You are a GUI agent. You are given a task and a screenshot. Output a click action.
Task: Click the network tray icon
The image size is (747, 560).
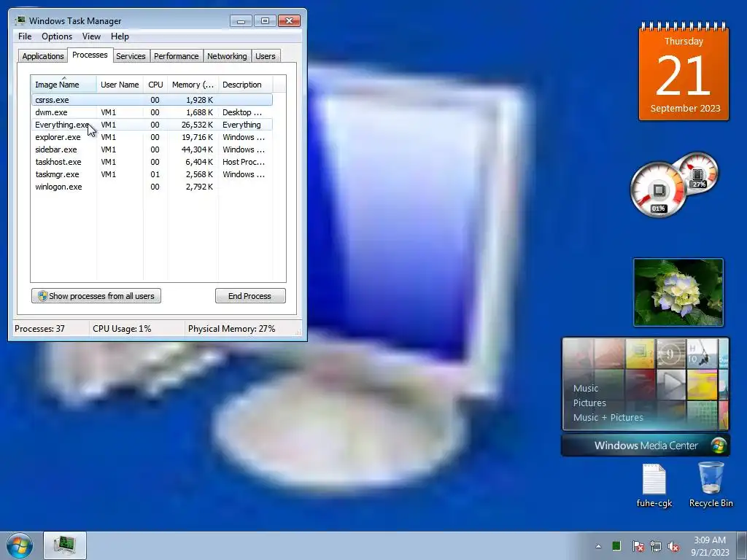(656, 546)
